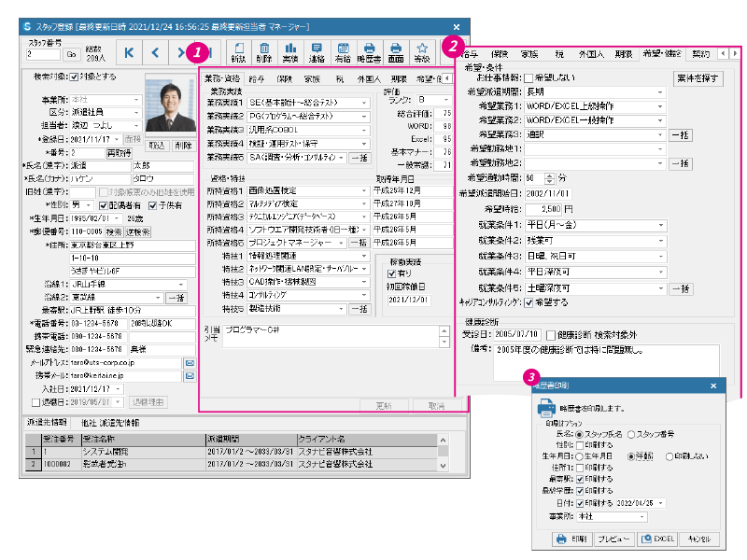
Task: Click 希望通勤時間 spinner arrows
Action: [549, 178]
